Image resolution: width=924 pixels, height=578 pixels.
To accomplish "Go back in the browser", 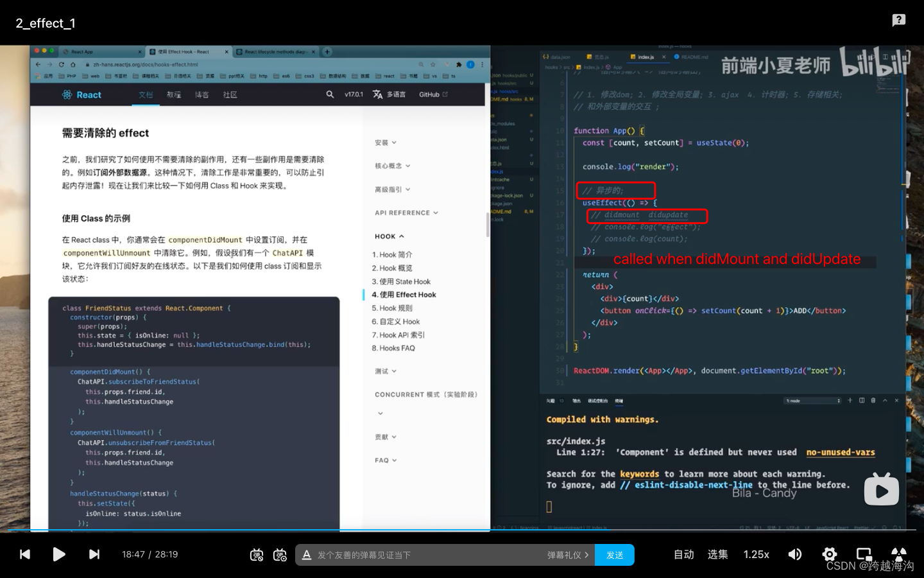I will click(38, 64).
